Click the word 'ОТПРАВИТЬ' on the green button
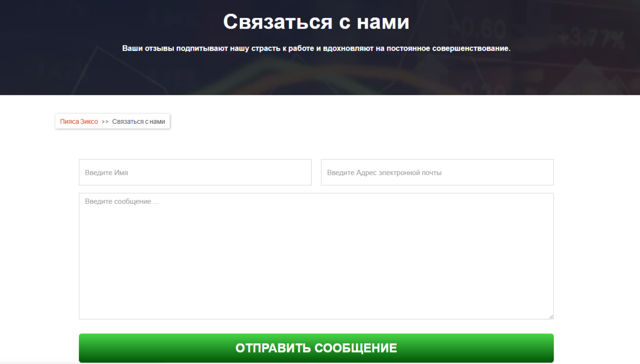The width and height of the screenshot is (640, 364). pos(273,348)
